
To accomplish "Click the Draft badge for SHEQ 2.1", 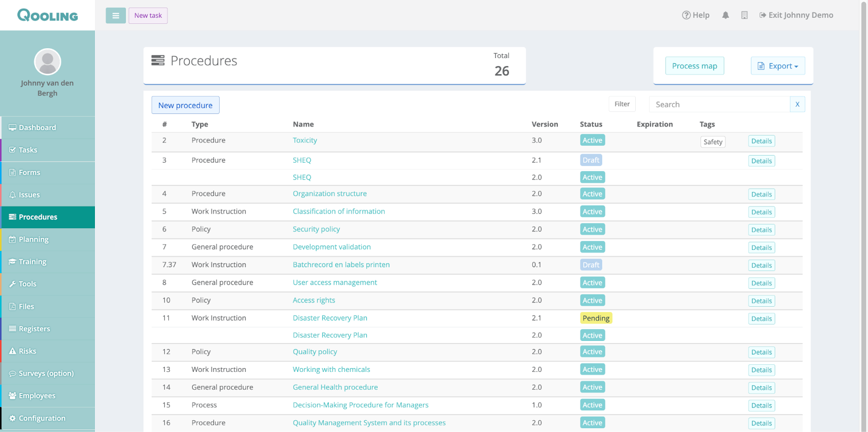I will pos(591,160).
